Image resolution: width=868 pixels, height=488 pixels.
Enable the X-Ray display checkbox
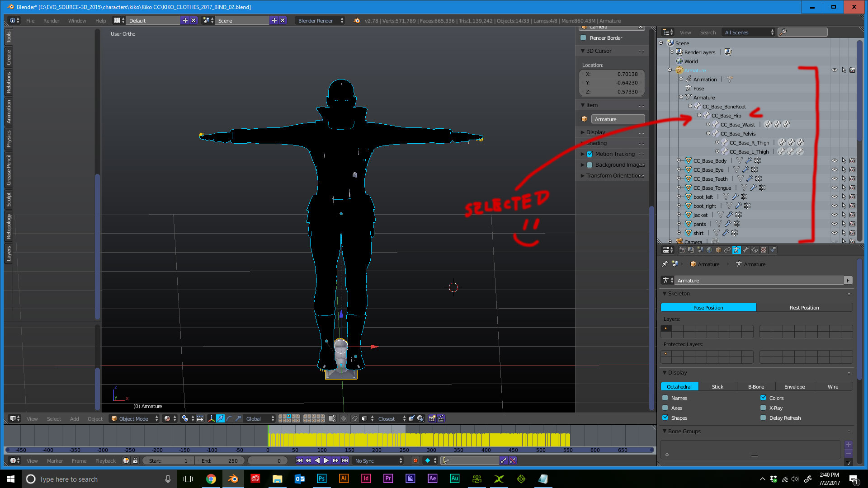(763, 408)
